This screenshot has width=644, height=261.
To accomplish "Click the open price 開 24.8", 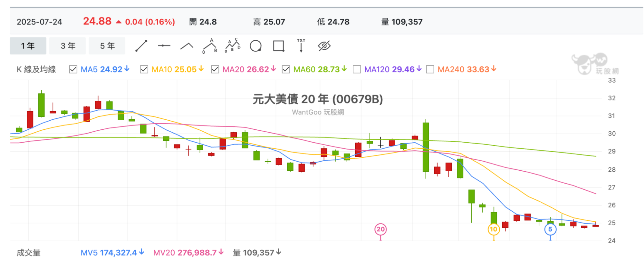I will pyautogui.click(x=203, y=22).
